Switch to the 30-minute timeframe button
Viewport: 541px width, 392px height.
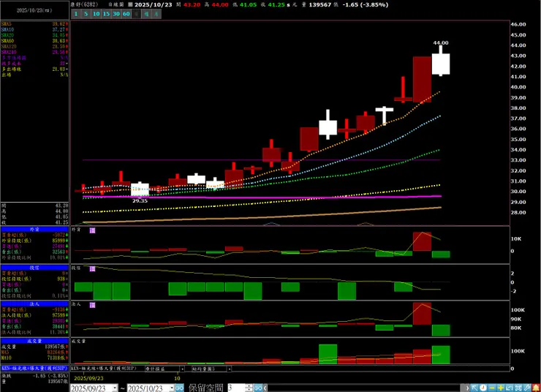pos(116,14)
